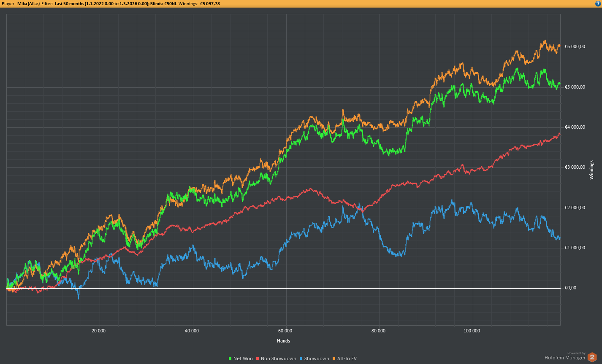Click the Blinds €50NL header text
This screenshot has width=602, height=364.
point(163,3)
